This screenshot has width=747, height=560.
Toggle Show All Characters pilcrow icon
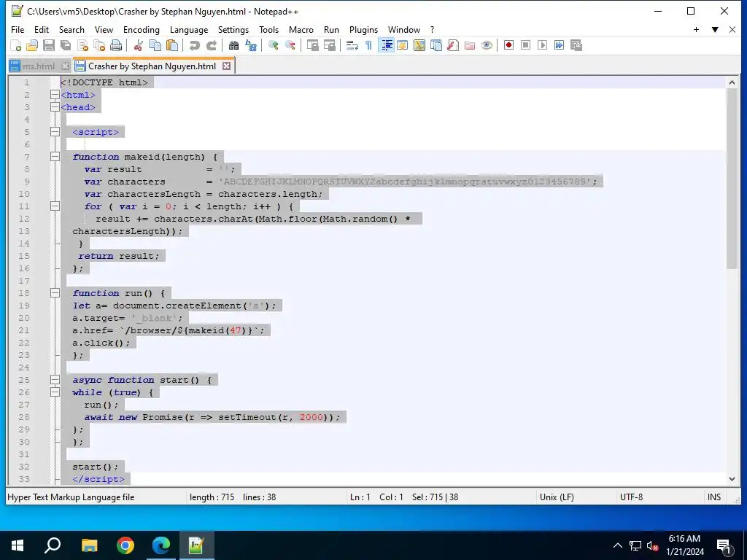[368, 45]
